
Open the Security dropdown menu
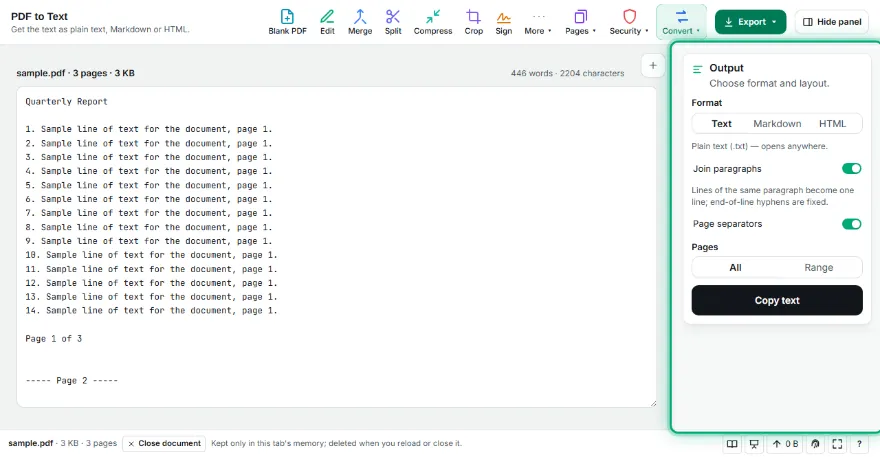(629, 22)
